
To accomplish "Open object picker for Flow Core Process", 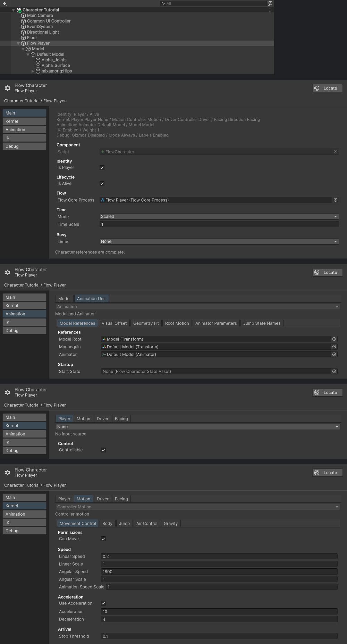I will click(336, 200).
